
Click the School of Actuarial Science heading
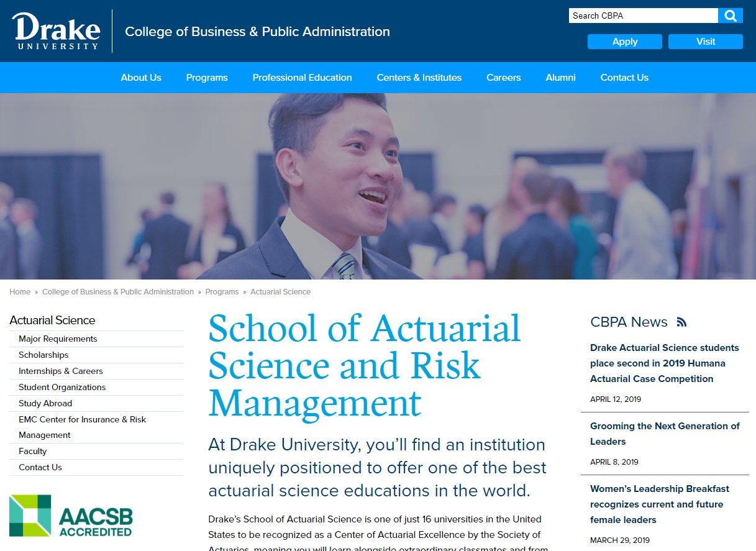point(365,366)
